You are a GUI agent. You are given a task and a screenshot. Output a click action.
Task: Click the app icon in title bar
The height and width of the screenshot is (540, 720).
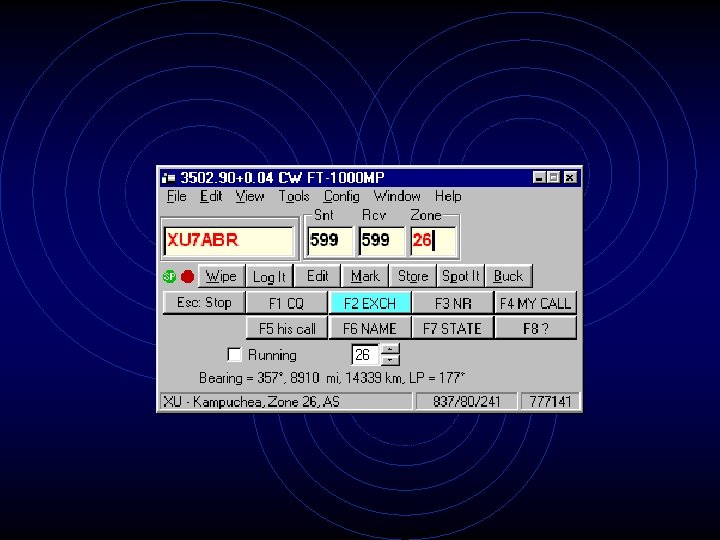tap(169, 178)
